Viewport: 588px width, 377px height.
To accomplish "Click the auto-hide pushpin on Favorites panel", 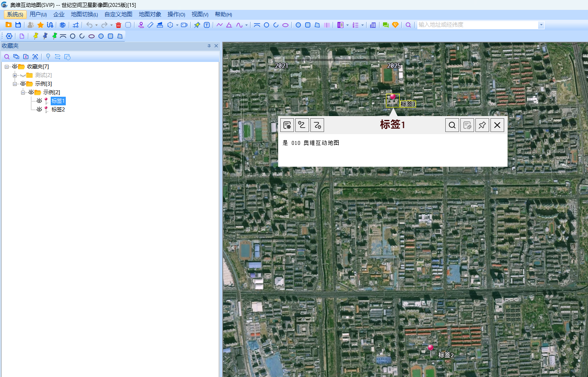I will [209, 46].
